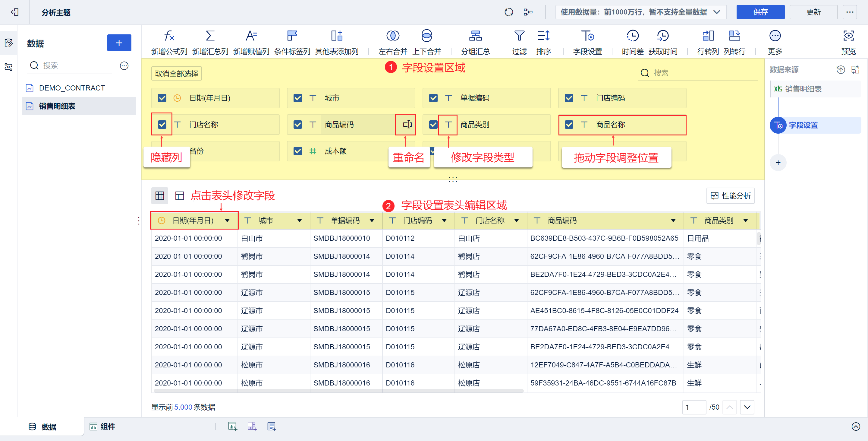Uncheck the 成本额 field checkbox
This screenshot has width=868, height=441.
(297, 151)
